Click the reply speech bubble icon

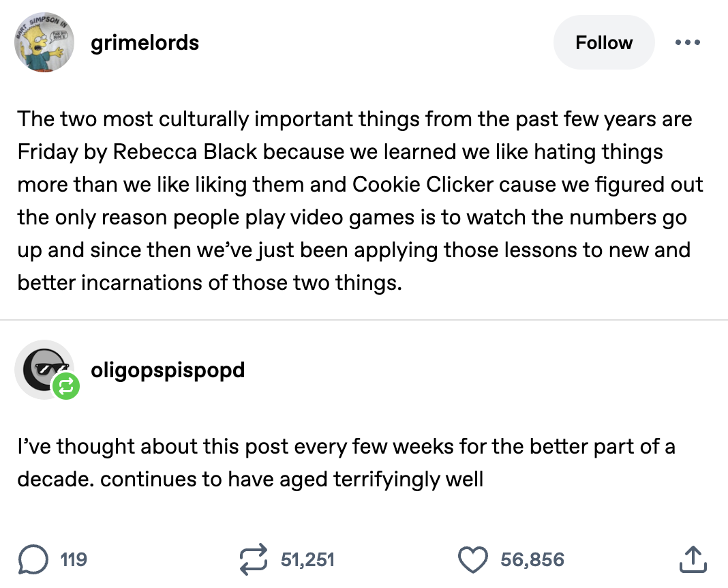coord(31,560)
